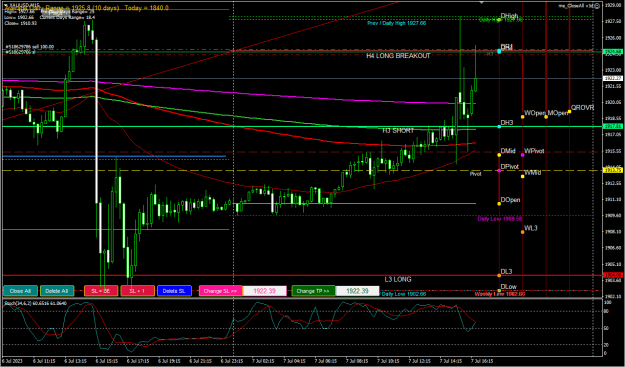Click the 7 Jul 16:15 time axis label
This screenshot has width=625, height=367.
482,361
